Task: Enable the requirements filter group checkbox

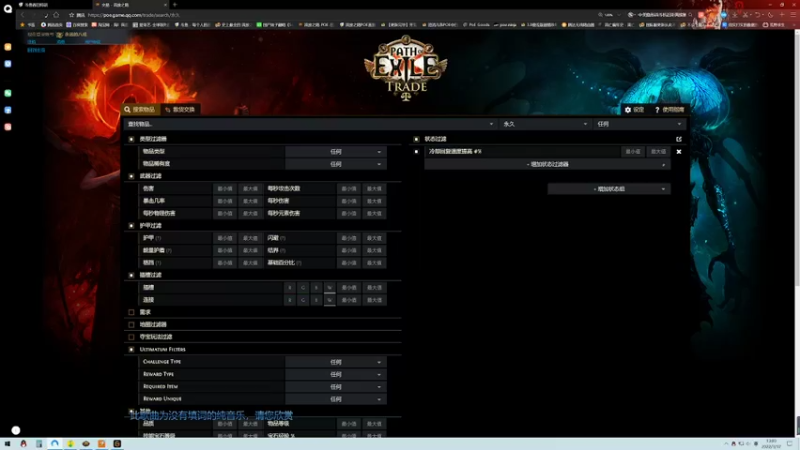Action: (131, 312)
